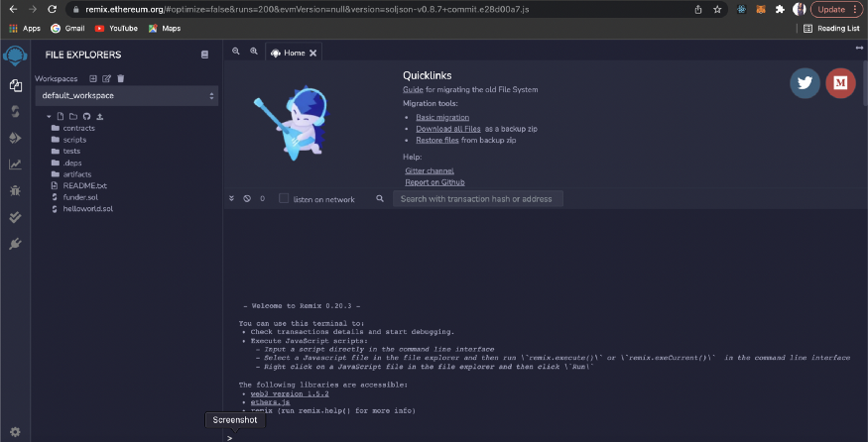Click the Basic migration link
The image size is (868, 442).
coord(442,117)
